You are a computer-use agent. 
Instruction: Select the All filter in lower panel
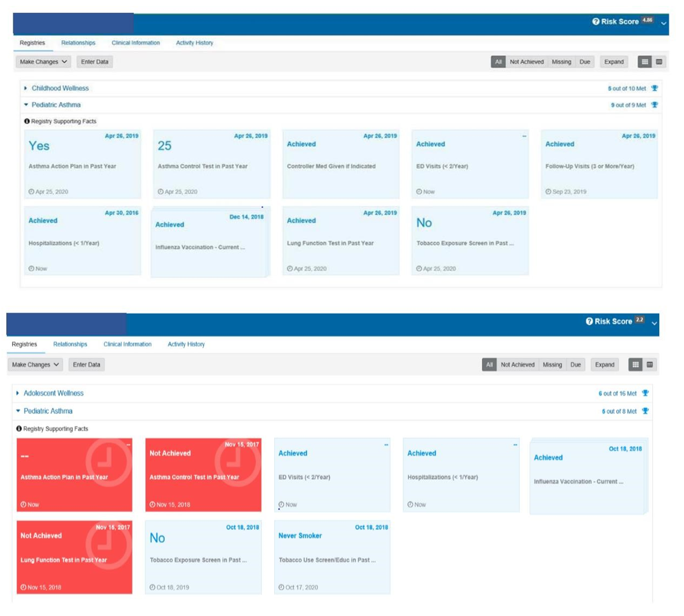coord(489,365)
